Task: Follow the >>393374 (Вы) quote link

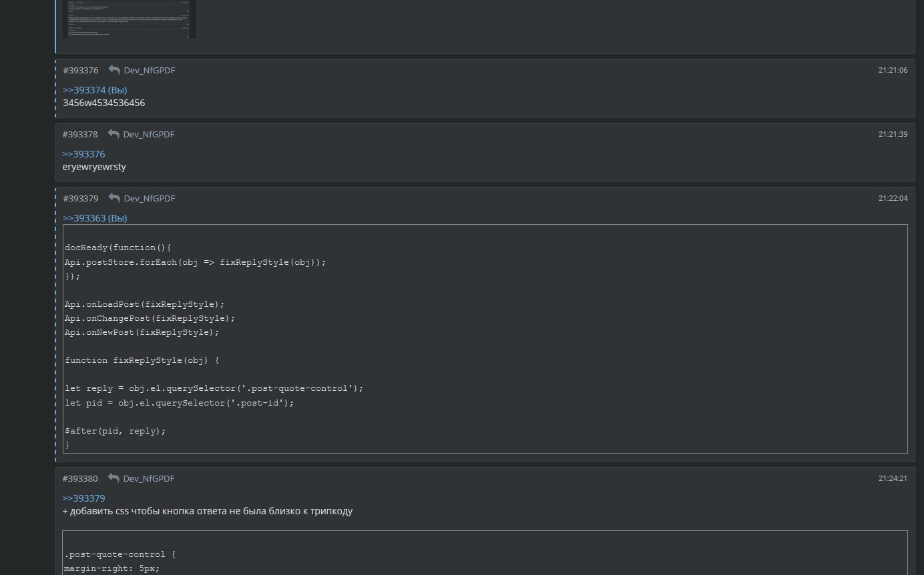Action: tap(95, 90)
